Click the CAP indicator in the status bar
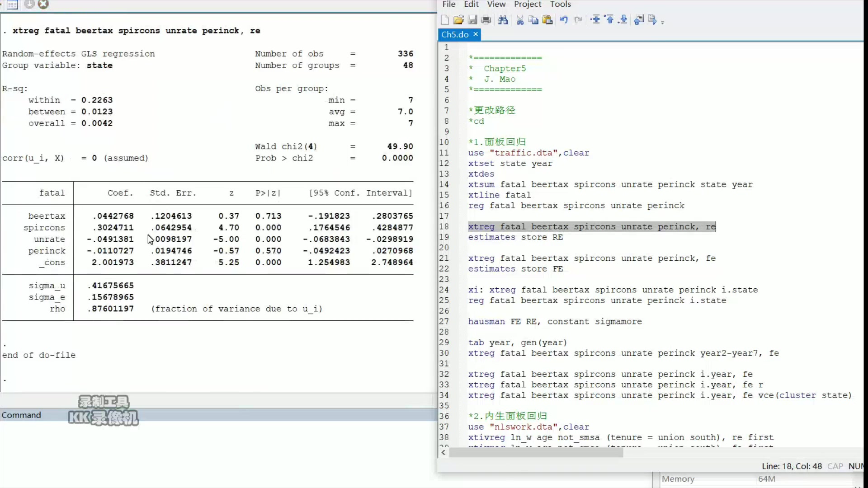868x488 pixels. [835, 466]
